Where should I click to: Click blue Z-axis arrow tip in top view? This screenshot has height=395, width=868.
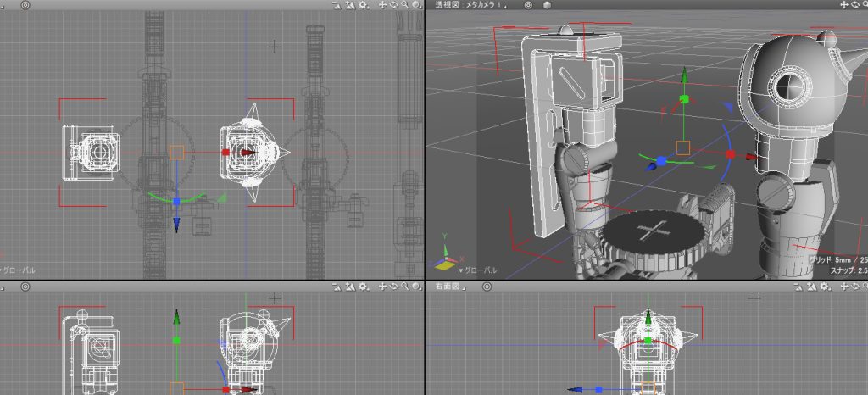[176, 224]
